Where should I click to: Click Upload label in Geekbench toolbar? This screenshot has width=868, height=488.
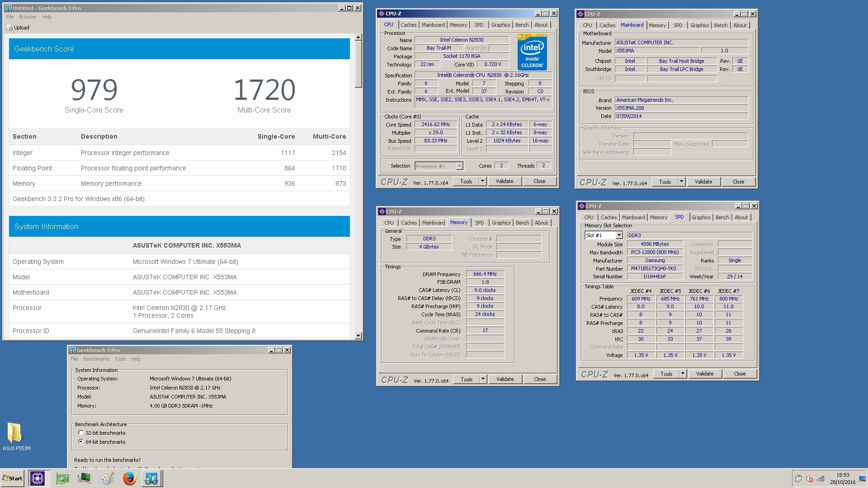[x=21, y=28]
